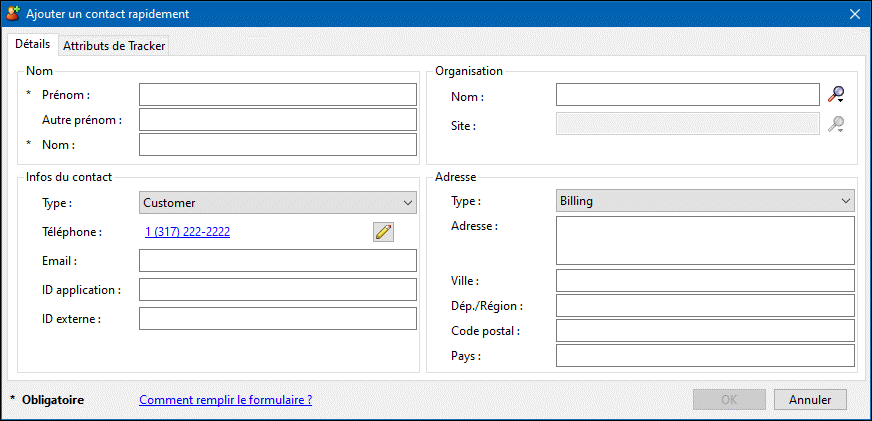This screenshot has width=872, height=421.
Task: Focus the Ville input field
Action: click(704, 280)
